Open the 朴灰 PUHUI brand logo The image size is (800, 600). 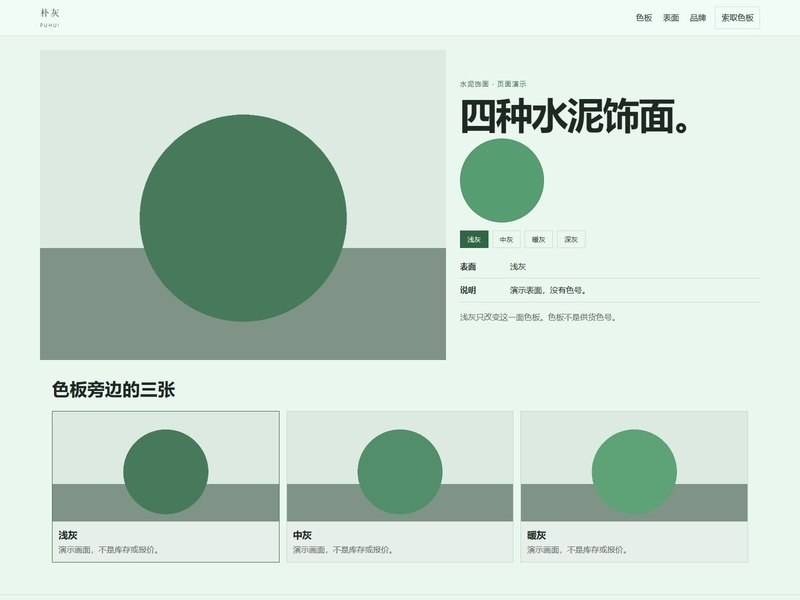pos(50,17)
